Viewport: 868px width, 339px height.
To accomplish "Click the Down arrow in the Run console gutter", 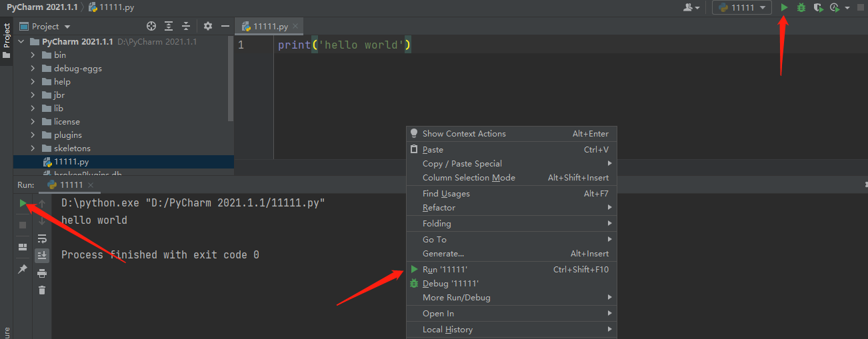I will coord(42,220).
